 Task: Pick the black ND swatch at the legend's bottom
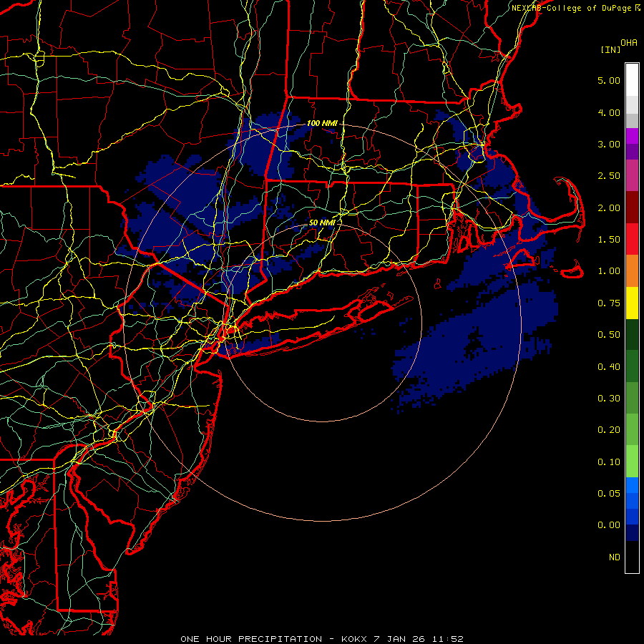coord(632,557)
